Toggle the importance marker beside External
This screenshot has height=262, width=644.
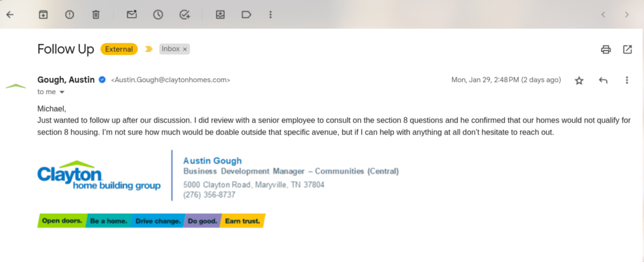(x=149, y=49)
